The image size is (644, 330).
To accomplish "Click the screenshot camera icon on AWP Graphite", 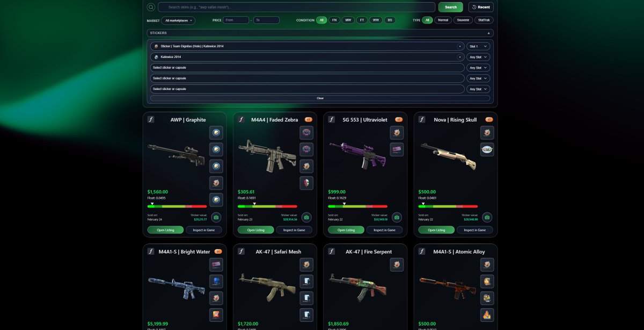I will (216, 217).
